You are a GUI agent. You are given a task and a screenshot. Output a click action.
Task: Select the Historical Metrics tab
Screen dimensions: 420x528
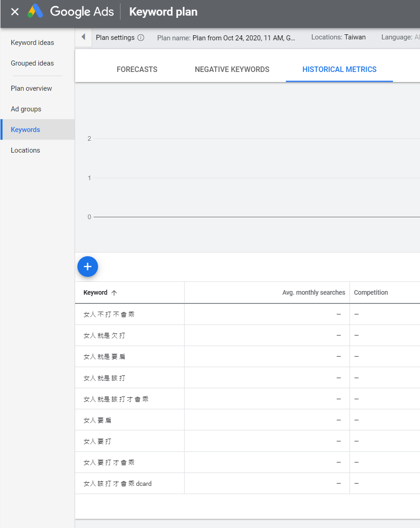339,70
